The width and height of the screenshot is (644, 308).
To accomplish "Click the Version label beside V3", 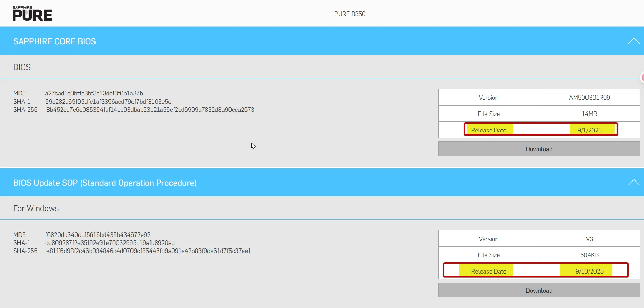I will tap(489, 239).
